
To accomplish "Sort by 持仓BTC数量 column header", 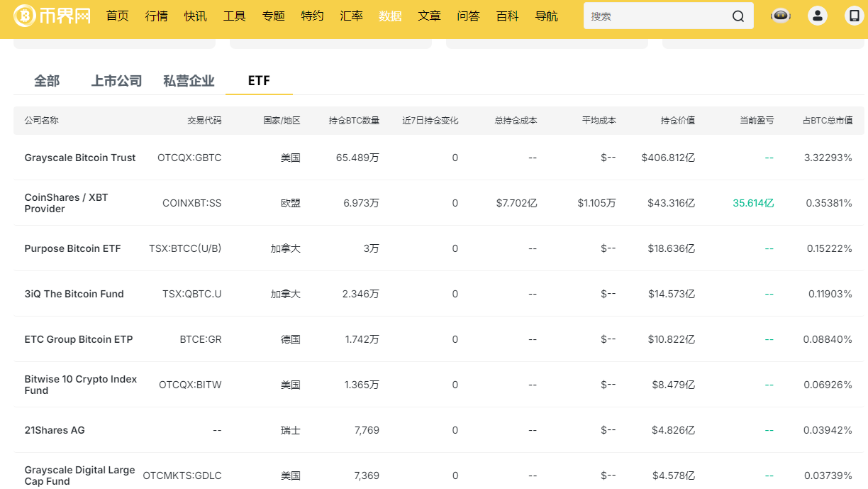I will pyautogui.click(x=354, y=121).
